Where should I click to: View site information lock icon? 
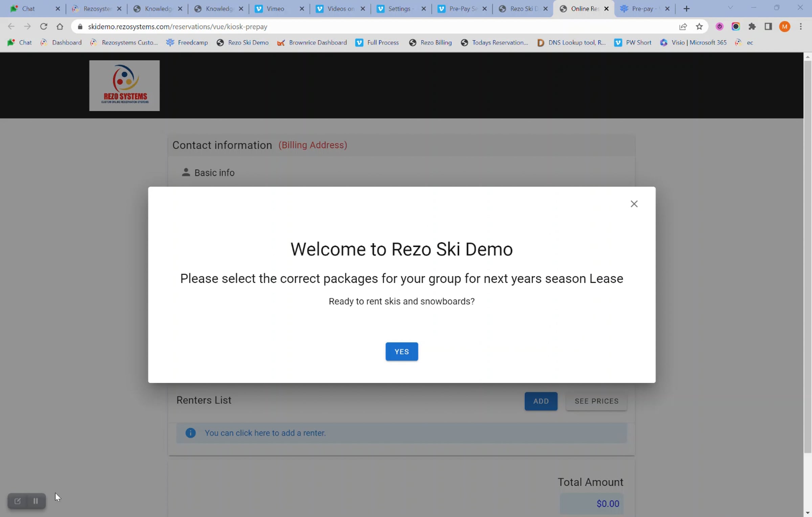(80, 26)
